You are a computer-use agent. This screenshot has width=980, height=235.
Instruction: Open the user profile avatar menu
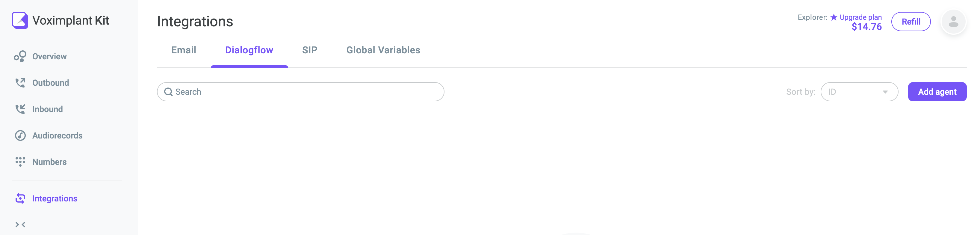coord(953,22)
